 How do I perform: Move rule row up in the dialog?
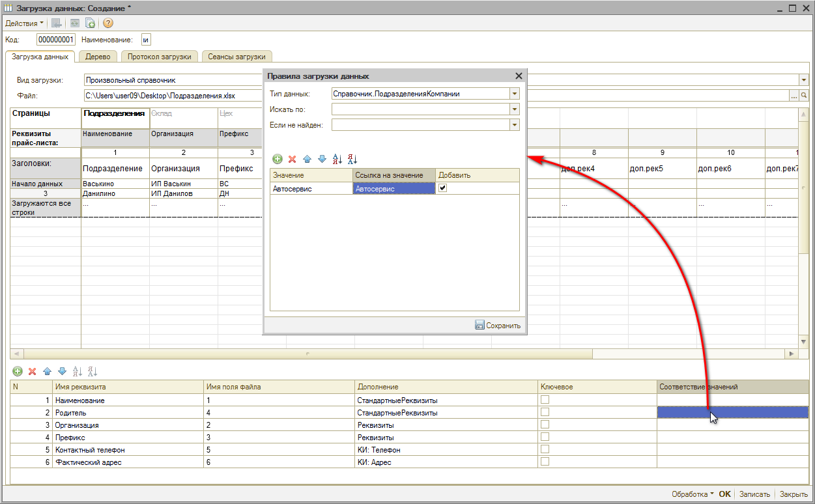(x=307, y=159)
